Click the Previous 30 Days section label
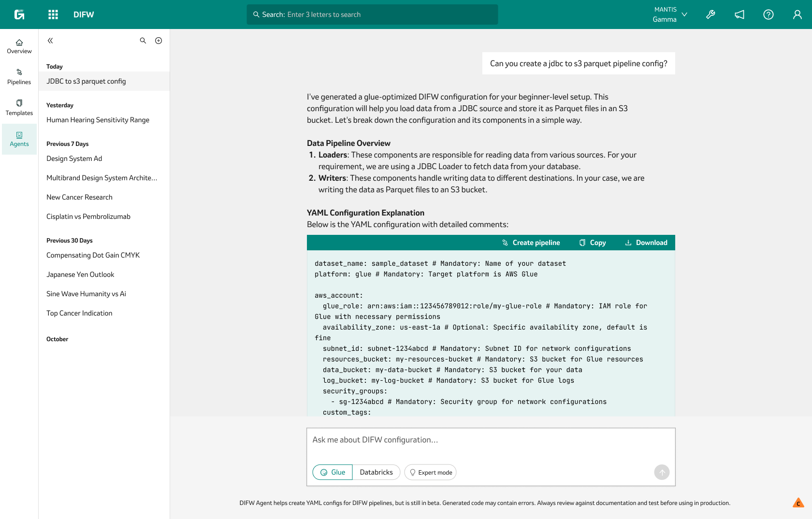The height and width of the screenshot is (519, 812). coord(69,241)
